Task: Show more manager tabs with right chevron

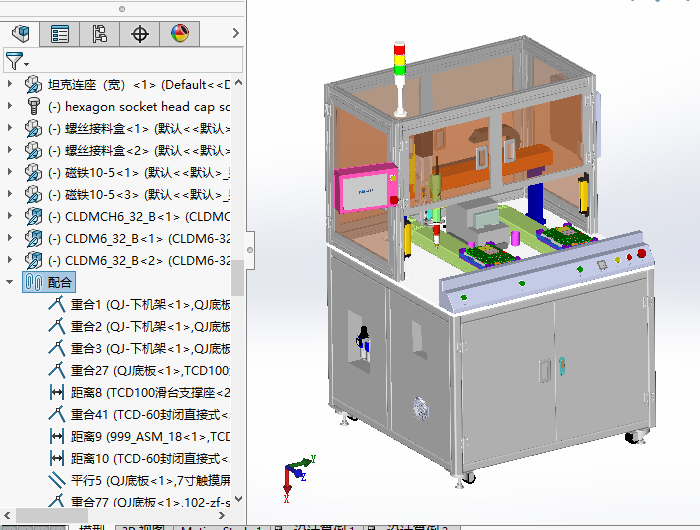Action: click(x=236, y=33)
